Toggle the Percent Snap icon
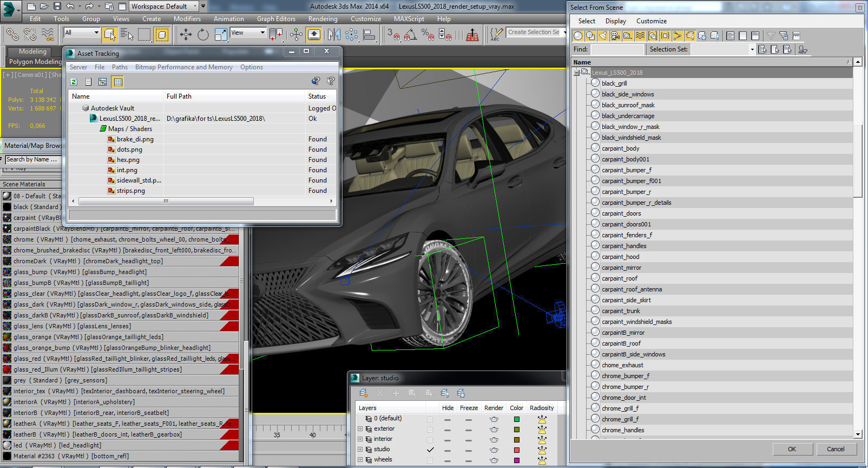Image resolution: width=868 pixels, height=468 pixels. (x=428, y=35)
